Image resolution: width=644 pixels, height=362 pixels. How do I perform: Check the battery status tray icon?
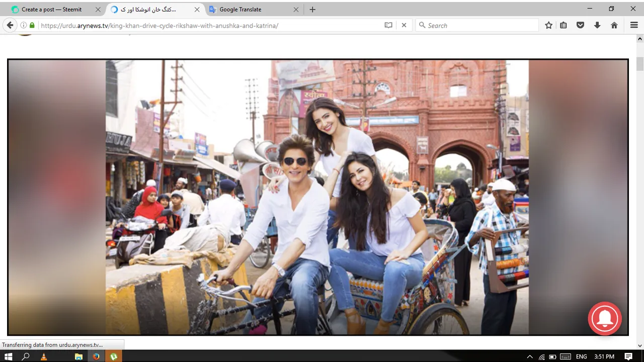pyautogui.click(x=552, y=356)
